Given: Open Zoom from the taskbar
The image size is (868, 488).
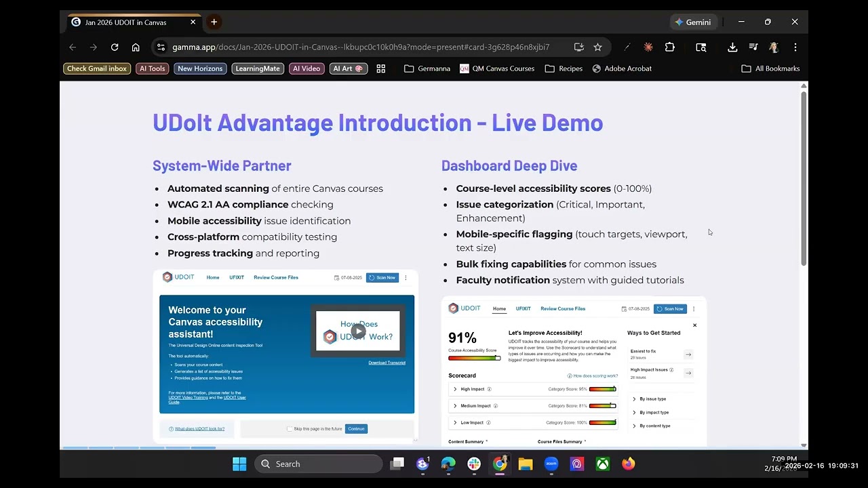Looking at the screenshot, I should 551,464.
